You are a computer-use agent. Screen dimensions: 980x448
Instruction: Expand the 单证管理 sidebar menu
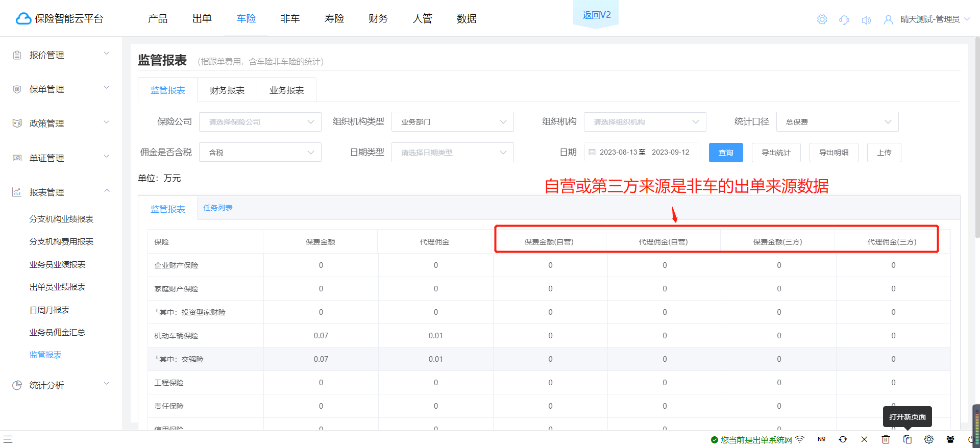pos(107,156)
